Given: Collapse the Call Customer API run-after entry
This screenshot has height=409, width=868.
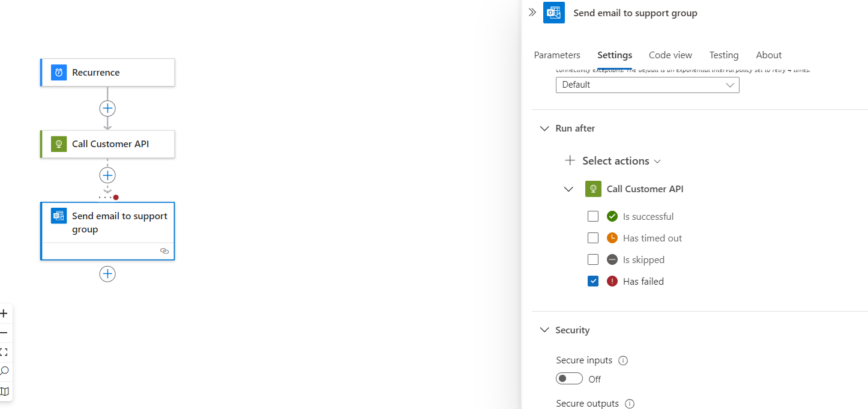Looking at the screenshot, I should click(568, 189).
